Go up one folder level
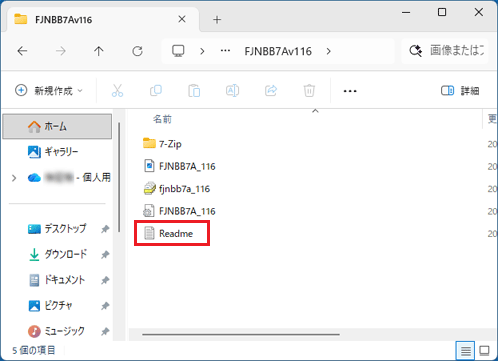Image resolution: width=498 pixels, height=361 pixels. coord(99,51)
